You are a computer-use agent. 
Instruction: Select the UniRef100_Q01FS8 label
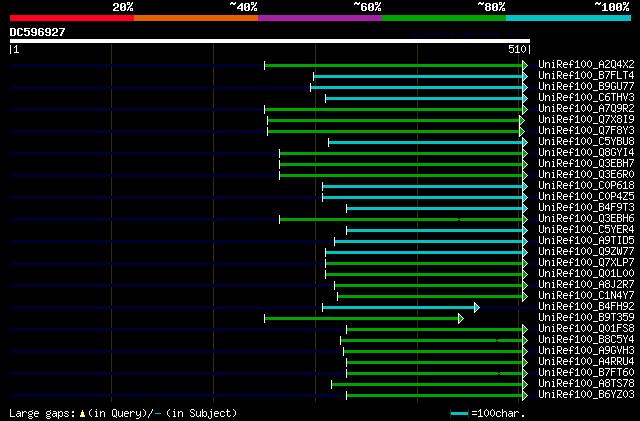586,329
